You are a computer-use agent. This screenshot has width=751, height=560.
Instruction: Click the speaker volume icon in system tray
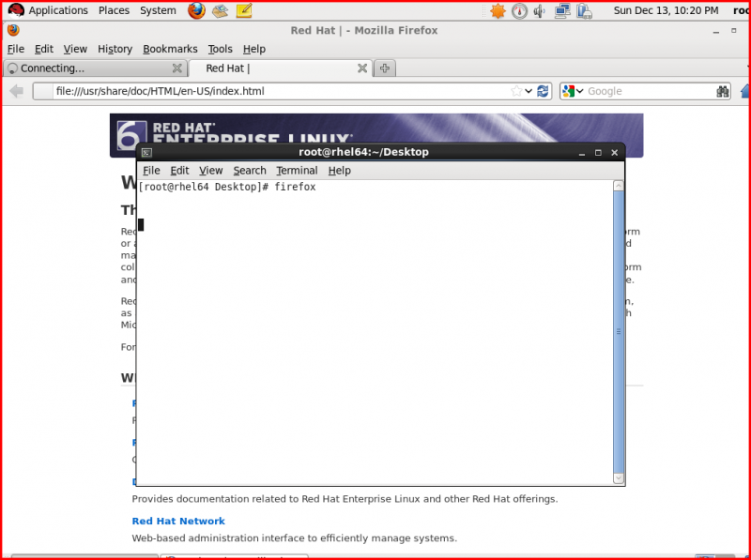point(540,10)
